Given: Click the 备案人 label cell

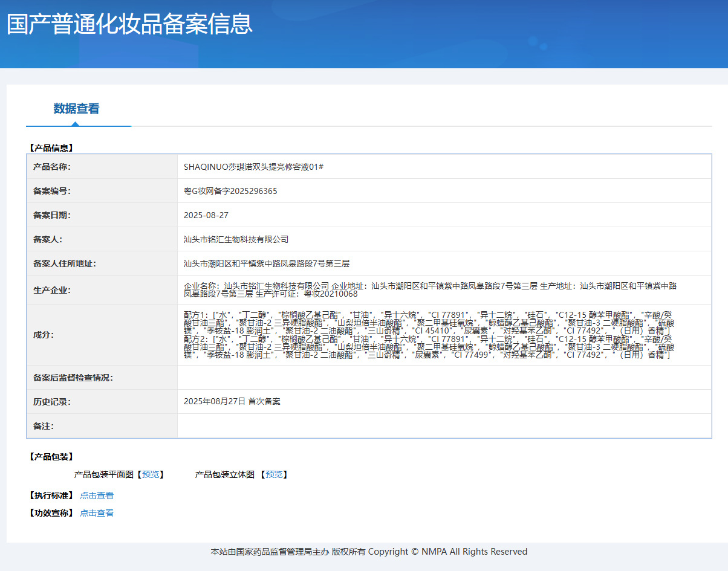Looking at the screenshot, I should pyautogui.click(x=102, y=239).
